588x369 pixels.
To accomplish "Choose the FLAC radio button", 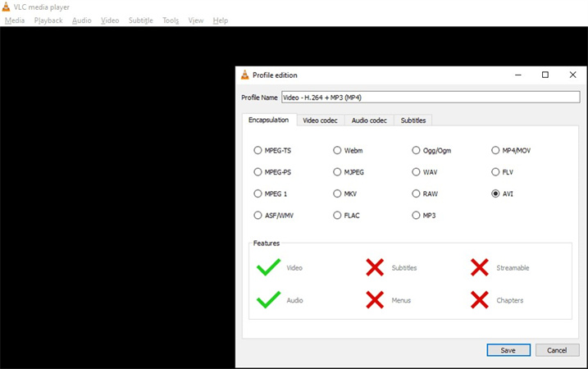I will (337, 216).
